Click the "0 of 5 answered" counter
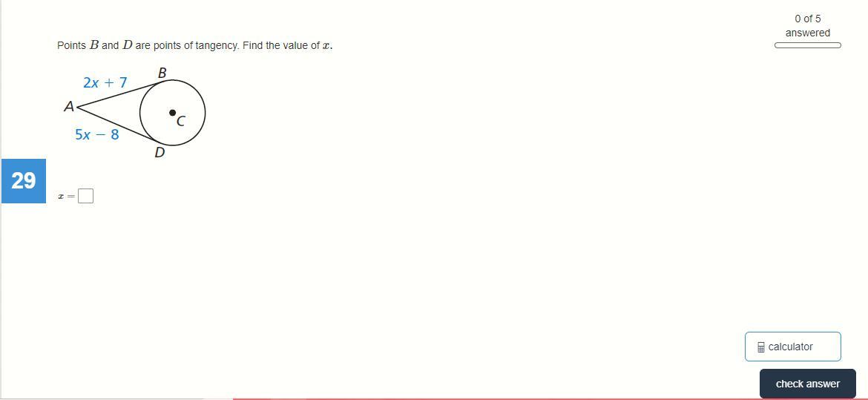This screenshot has height=400, width=868. pyautogui.click(x=808, y=25)
